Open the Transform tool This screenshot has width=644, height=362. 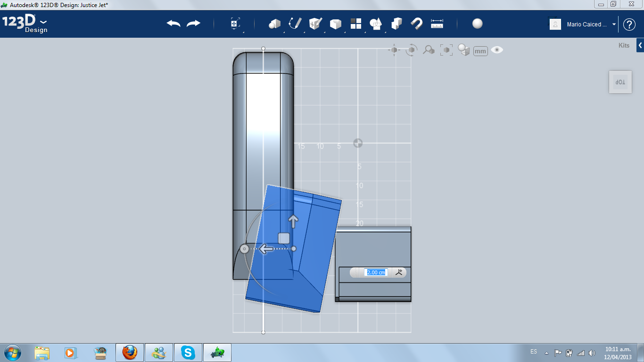(235, 24)
